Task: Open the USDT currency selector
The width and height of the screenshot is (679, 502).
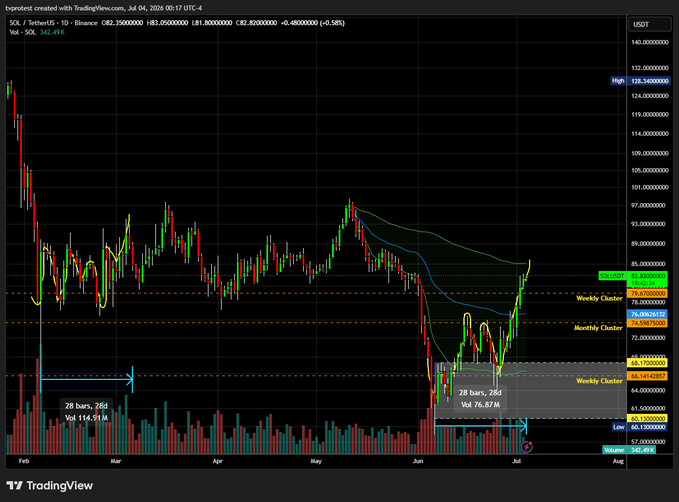Action: pos(650,25)
